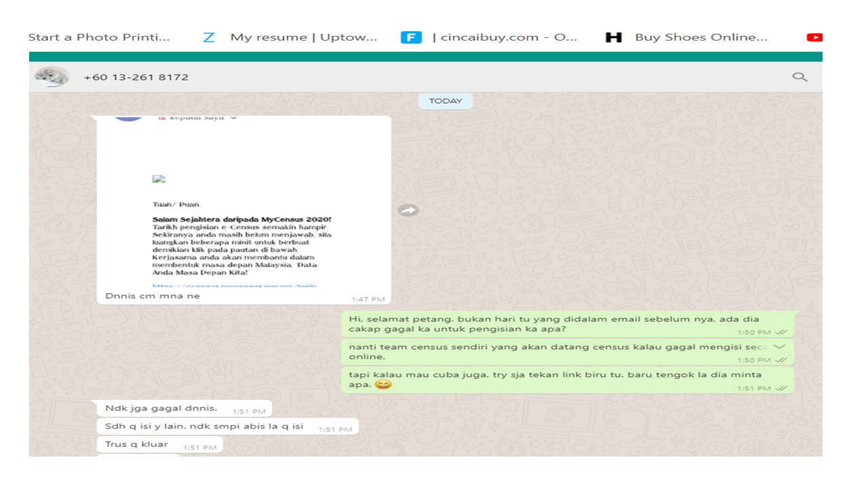The image size is (868, 488).
Task: Open the 'cincaibuy.com' bookmark label
Action: (x=505, y=38)
